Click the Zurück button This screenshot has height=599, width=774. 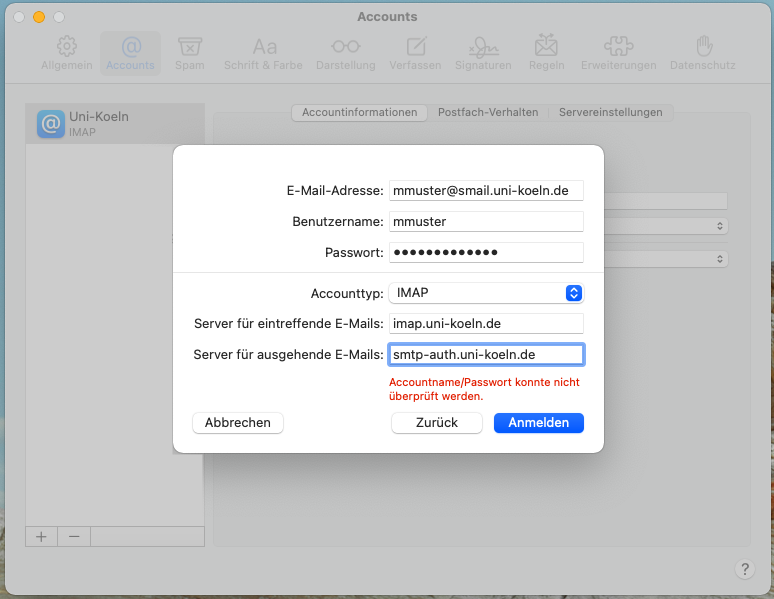click(437, 423)
